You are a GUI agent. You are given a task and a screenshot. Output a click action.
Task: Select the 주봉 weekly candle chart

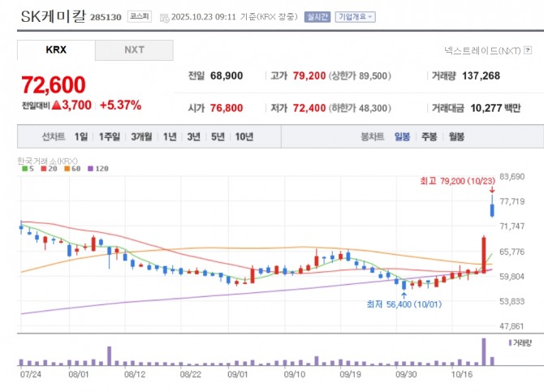pos(430,136)
